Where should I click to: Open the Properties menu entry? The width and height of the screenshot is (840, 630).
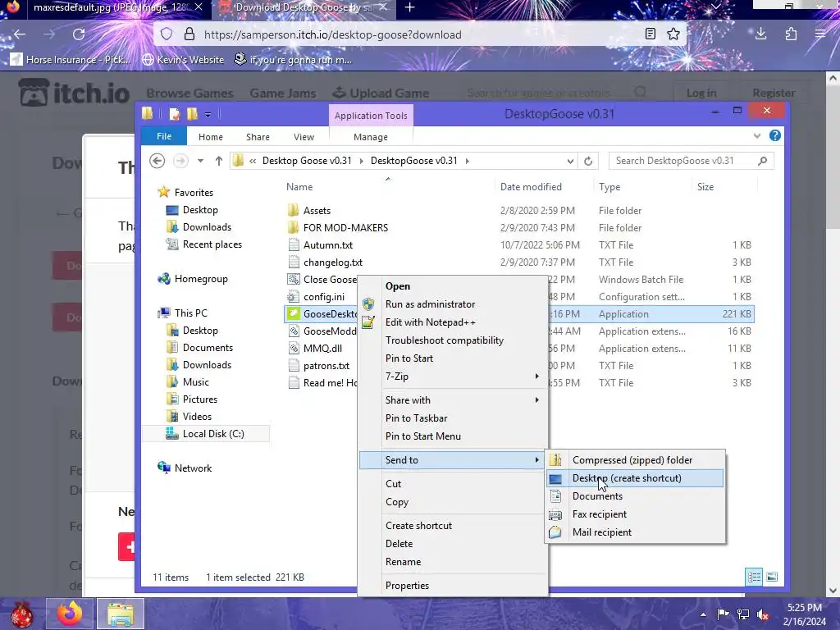(453, 586)
